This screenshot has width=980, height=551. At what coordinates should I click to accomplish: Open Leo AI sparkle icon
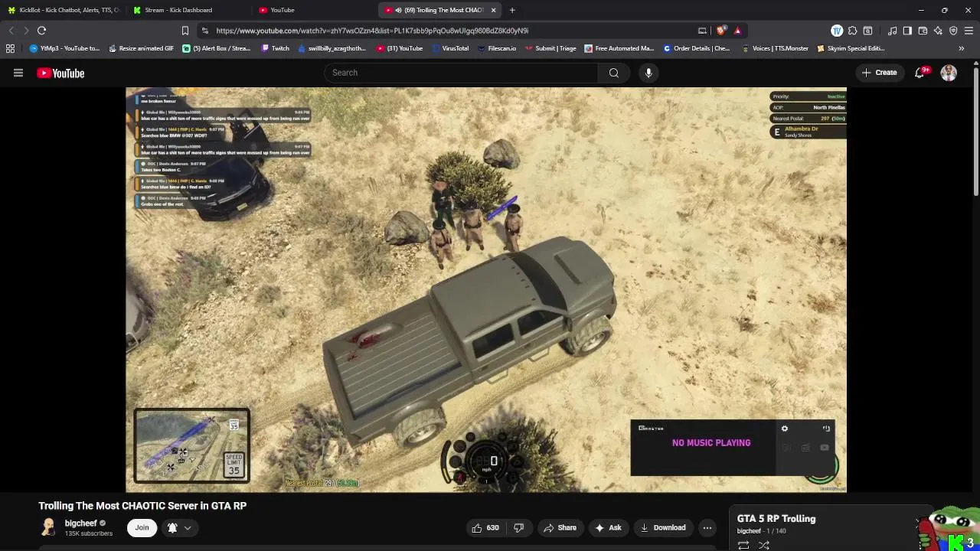(938, 31)
